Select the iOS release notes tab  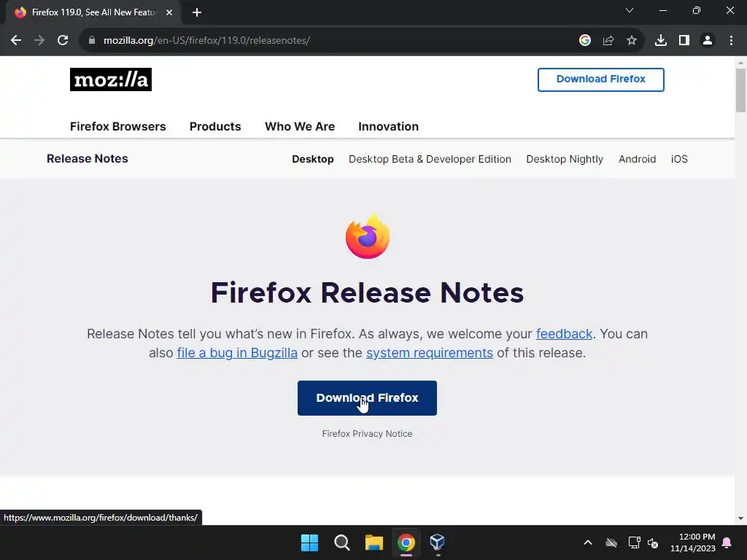click(x=679, y=159)
